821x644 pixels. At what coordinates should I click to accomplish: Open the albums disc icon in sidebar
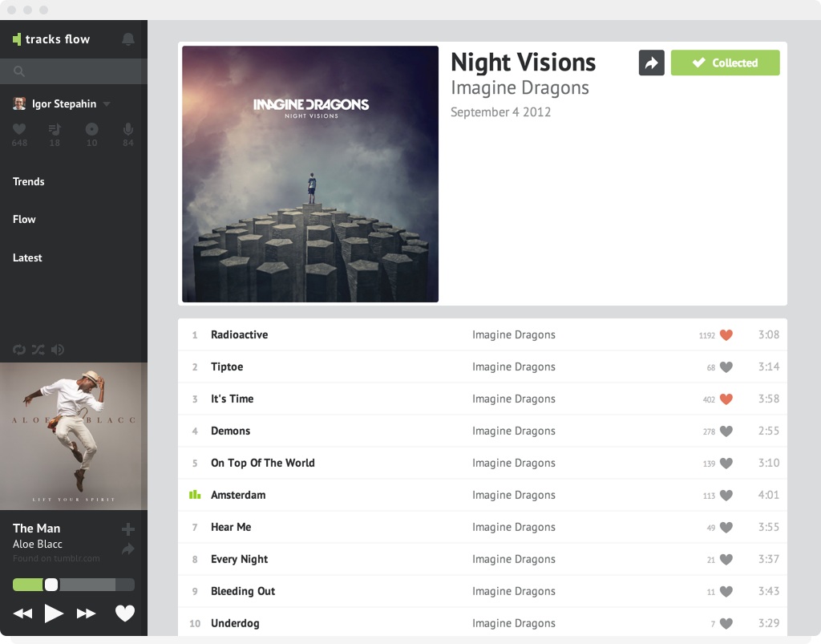[x=91, y=129]
